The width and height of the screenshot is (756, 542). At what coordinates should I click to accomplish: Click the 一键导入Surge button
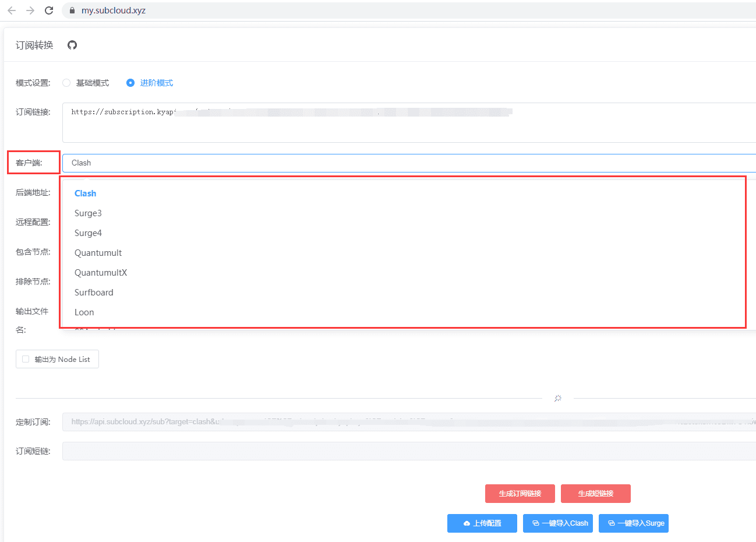coord(634,523)
